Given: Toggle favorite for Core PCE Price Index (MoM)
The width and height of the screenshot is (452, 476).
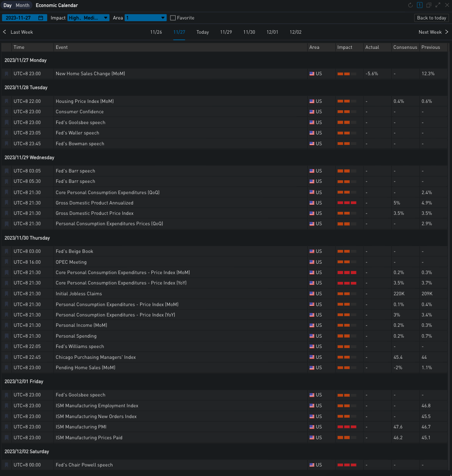Looking at the screenshot, I should tap(6, 273).
